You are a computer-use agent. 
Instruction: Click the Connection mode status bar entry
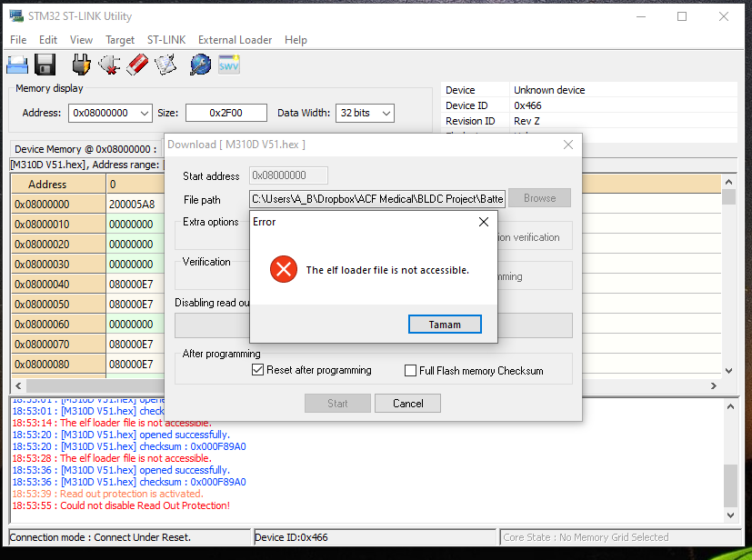click(x=129, y=537)
